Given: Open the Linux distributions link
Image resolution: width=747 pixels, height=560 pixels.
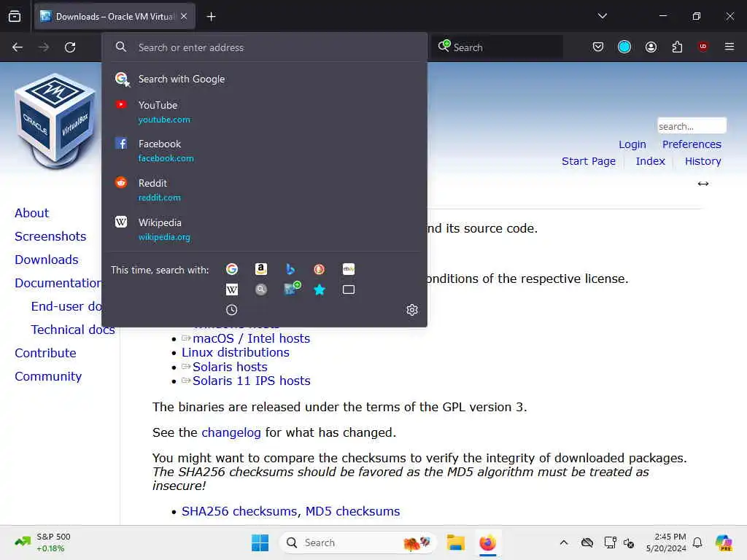Looking at the screenshot, I should tap(236, 352).
